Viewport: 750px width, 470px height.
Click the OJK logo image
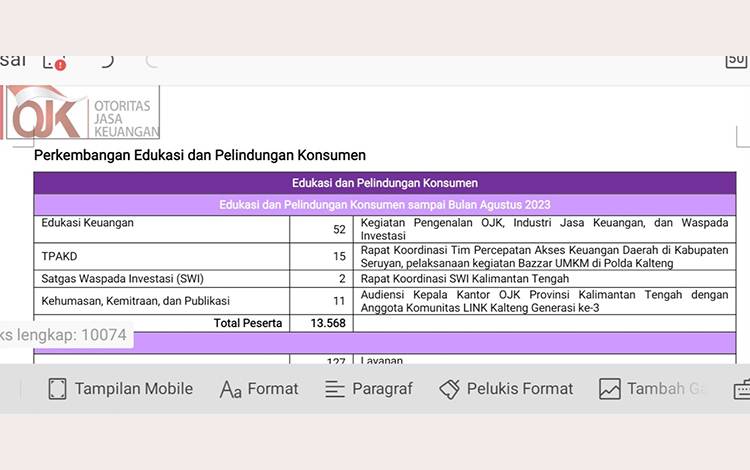[x=81, y=112]
